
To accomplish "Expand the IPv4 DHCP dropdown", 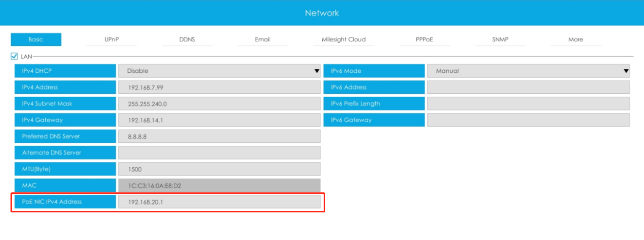I will 219,71.
